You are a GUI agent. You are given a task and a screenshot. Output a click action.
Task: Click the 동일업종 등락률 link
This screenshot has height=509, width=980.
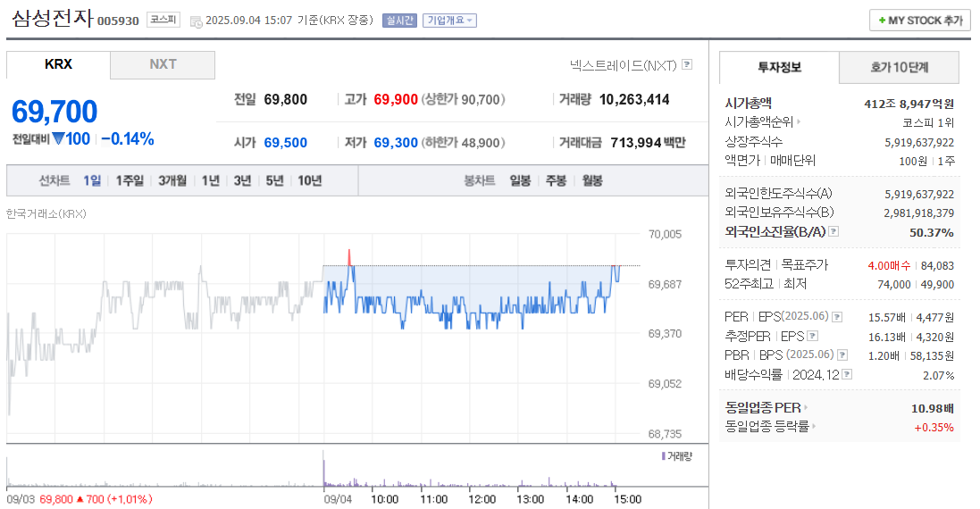coord(766,427)
